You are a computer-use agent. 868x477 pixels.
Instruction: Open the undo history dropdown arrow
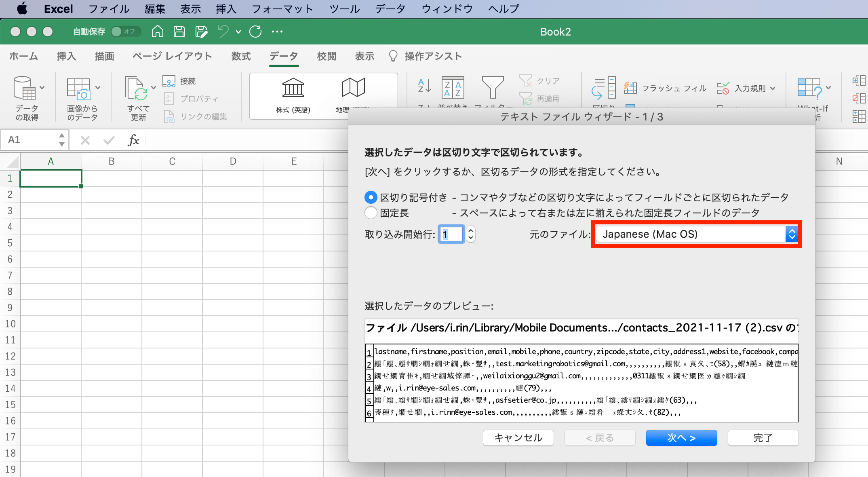pyautogui.click(x=238, y=32)
